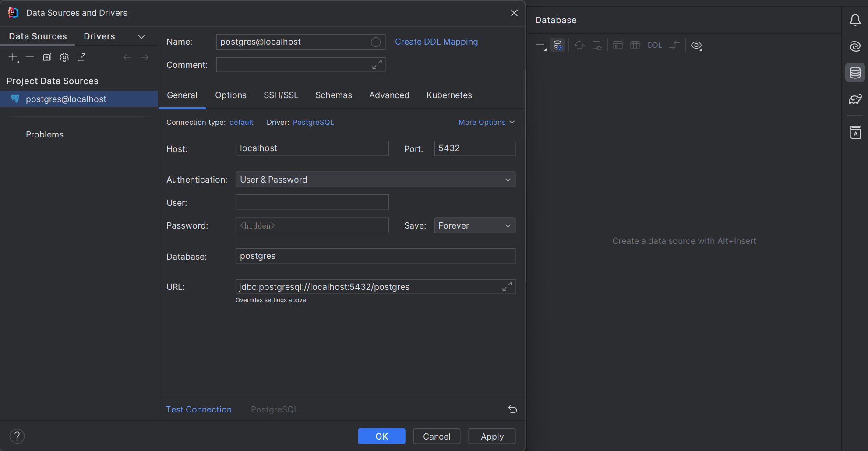Open view options eye icon

point(697,46)
